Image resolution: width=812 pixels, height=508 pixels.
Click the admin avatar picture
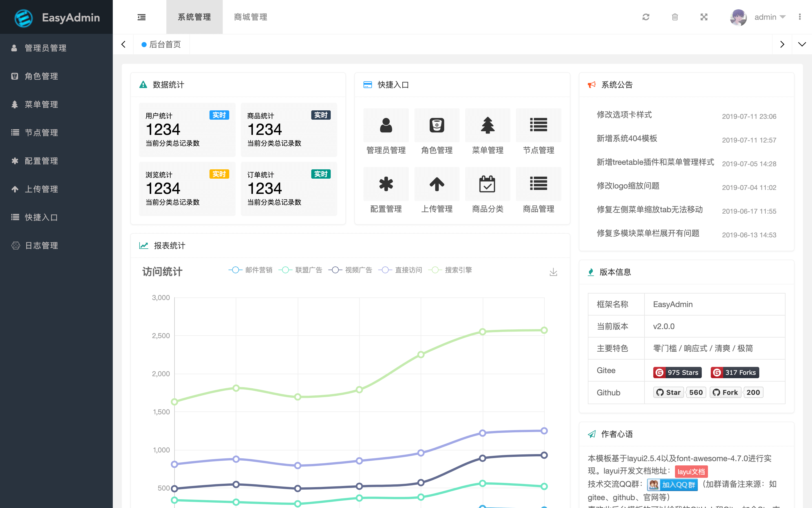point(738,17)
